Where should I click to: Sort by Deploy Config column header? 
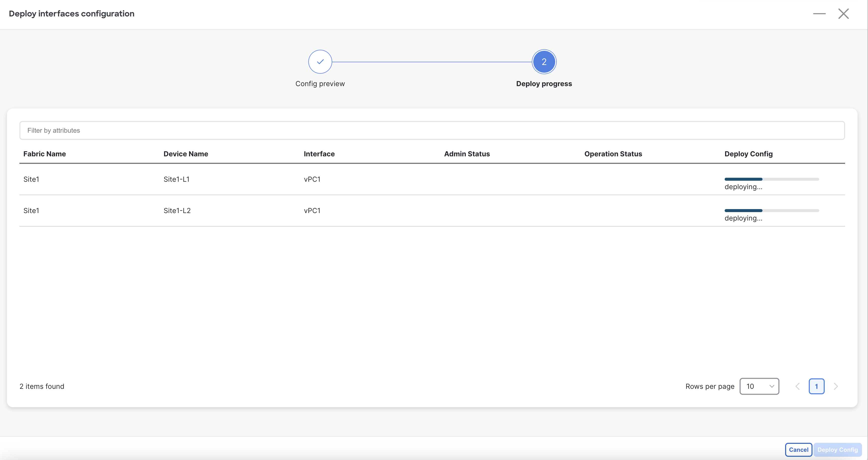tap(748, 154)
